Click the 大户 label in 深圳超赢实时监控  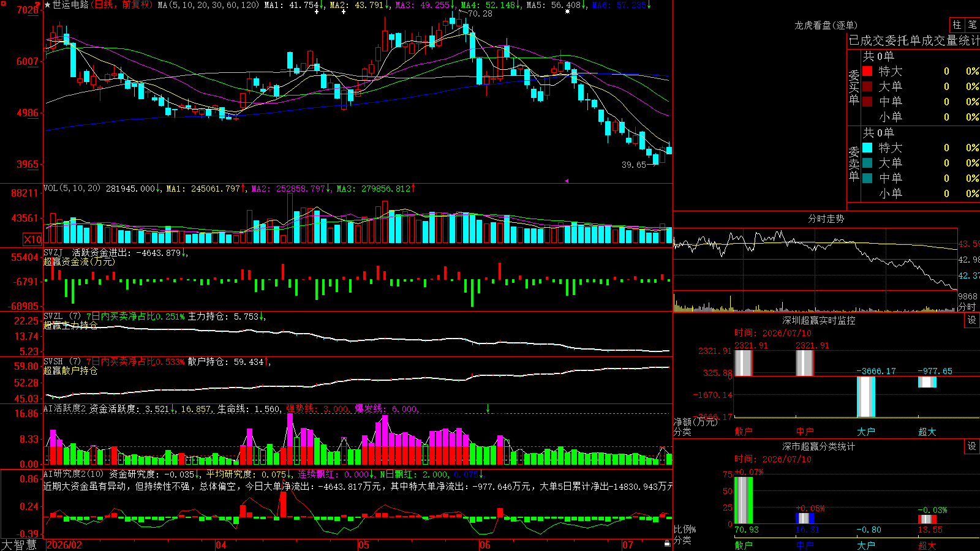866,432
